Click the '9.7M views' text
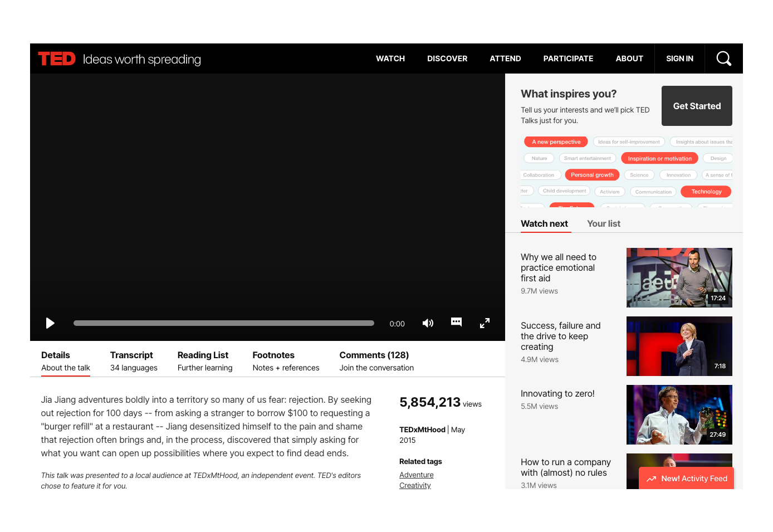Screen dimensions: 773x532 point(539,291)
